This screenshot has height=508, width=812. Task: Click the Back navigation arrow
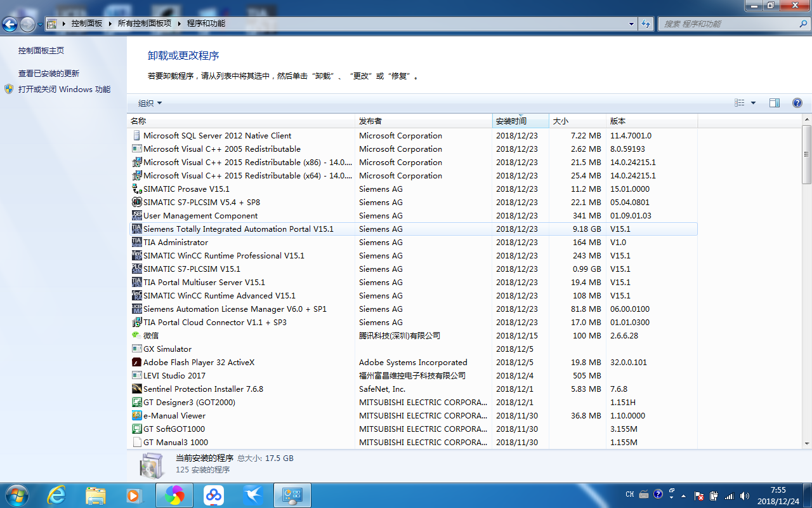(10, 24)
